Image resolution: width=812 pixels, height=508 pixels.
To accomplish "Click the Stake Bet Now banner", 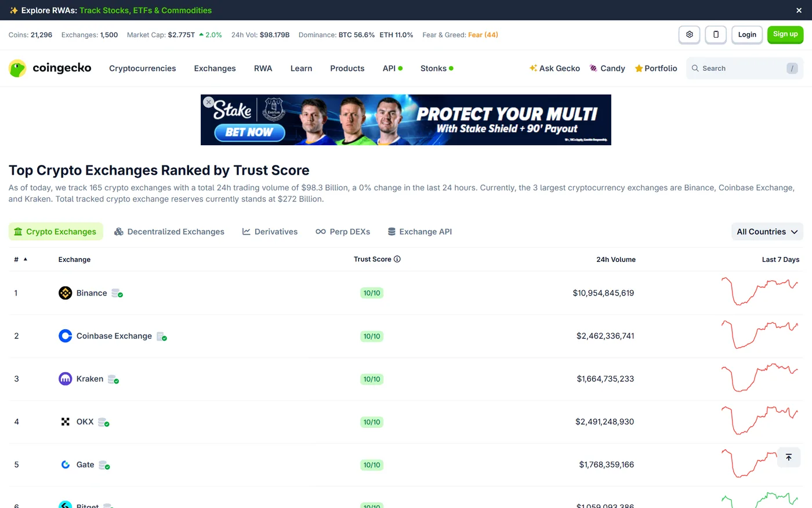I will pos(406,120).
